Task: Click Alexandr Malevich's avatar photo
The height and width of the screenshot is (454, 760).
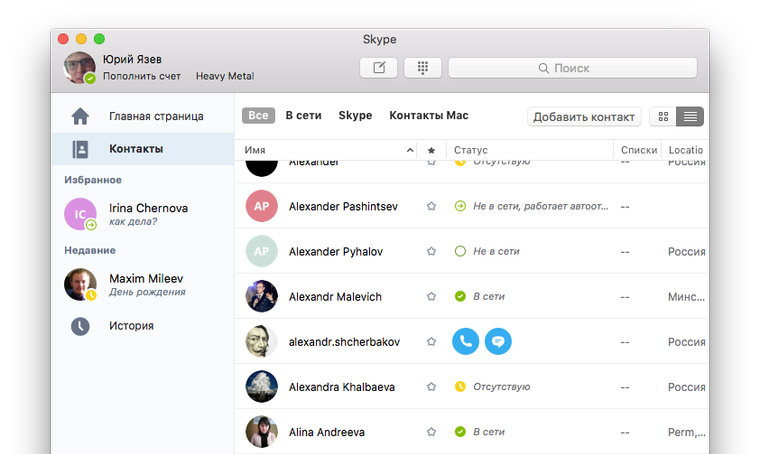Action: (262, 297)
